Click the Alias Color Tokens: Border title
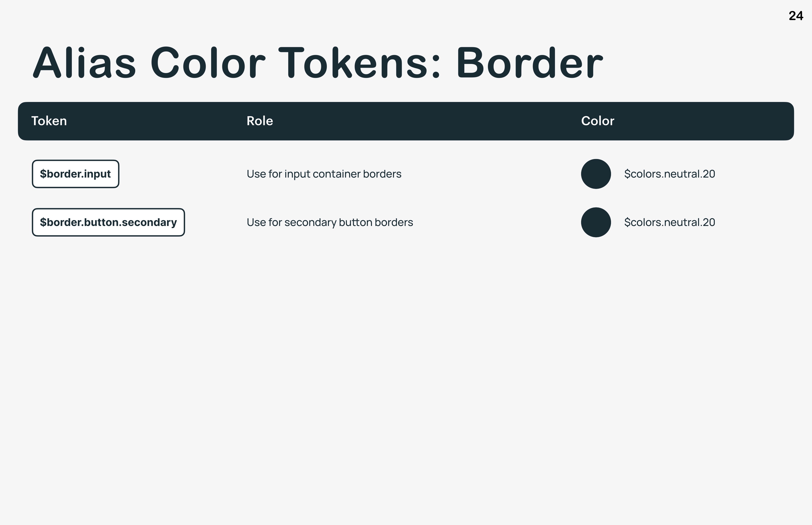The image size is (812, 525). point(318,63)
